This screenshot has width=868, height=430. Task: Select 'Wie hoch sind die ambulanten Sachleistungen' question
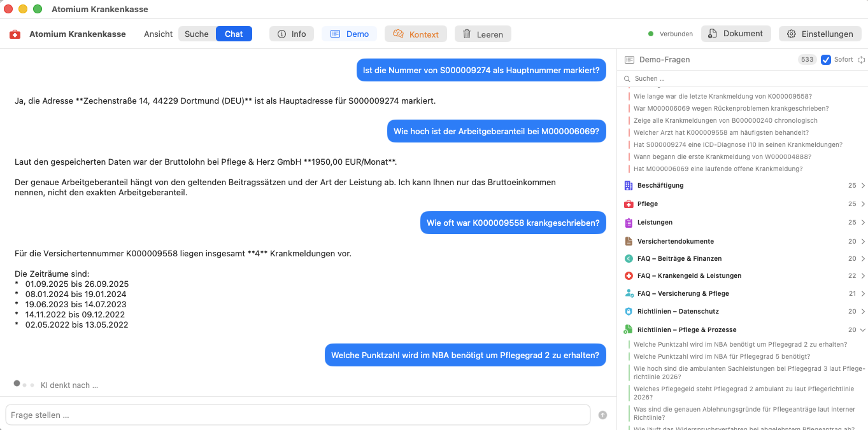point(750,373)
